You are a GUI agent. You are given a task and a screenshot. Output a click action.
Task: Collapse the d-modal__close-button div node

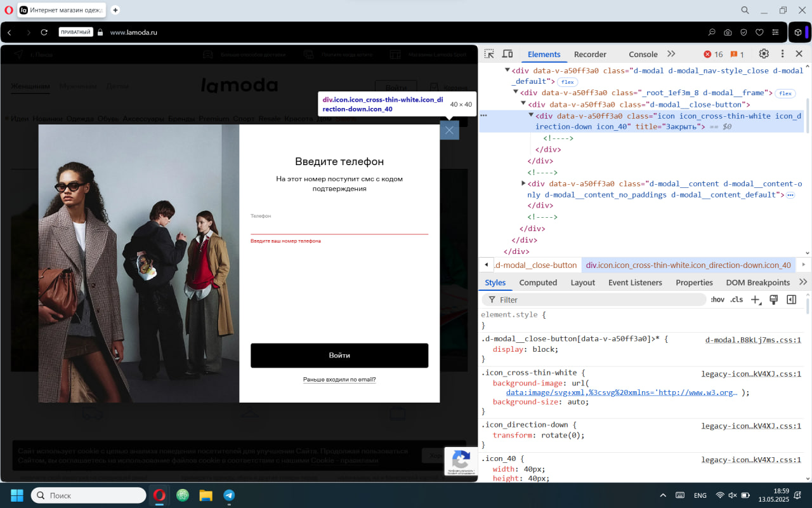coord(523,104)
